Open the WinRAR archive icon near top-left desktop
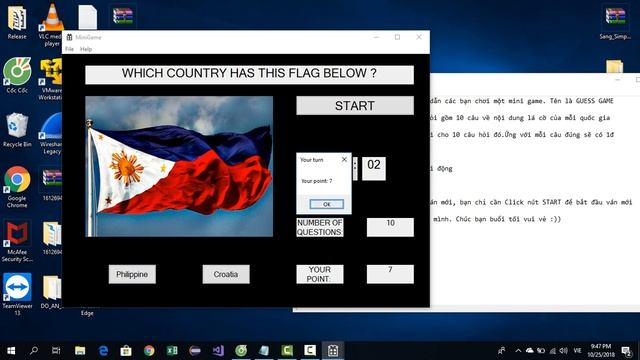Screen dimensions: 640x360 click(123, 16)
